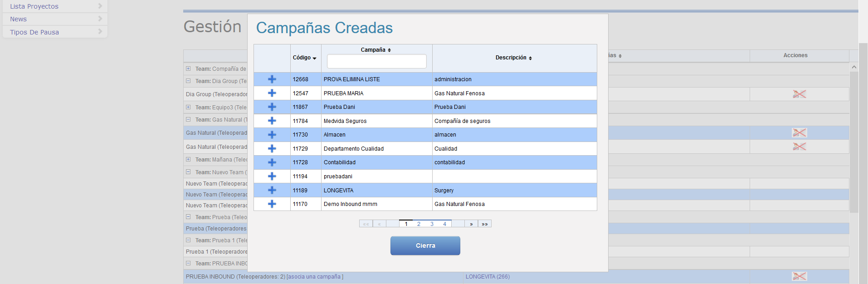Add Departamento Cualidad with plus icon
Viewport: 868px width, 284px height.
pyautogui.click(x=272, y=148)
